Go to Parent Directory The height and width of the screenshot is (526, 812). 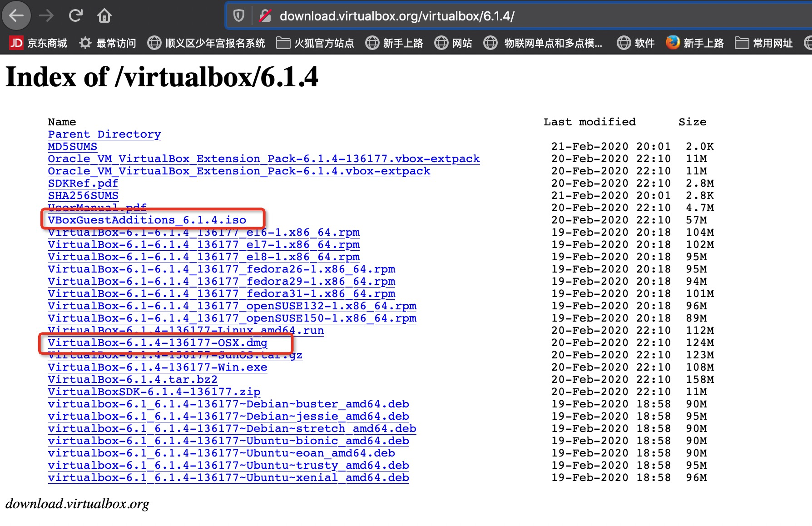coord(104,134)
